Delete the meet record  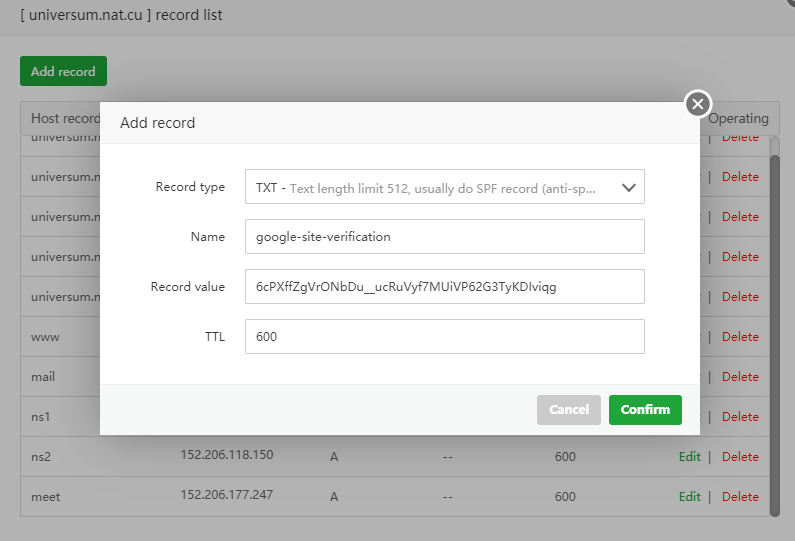(x=740, y=496)
